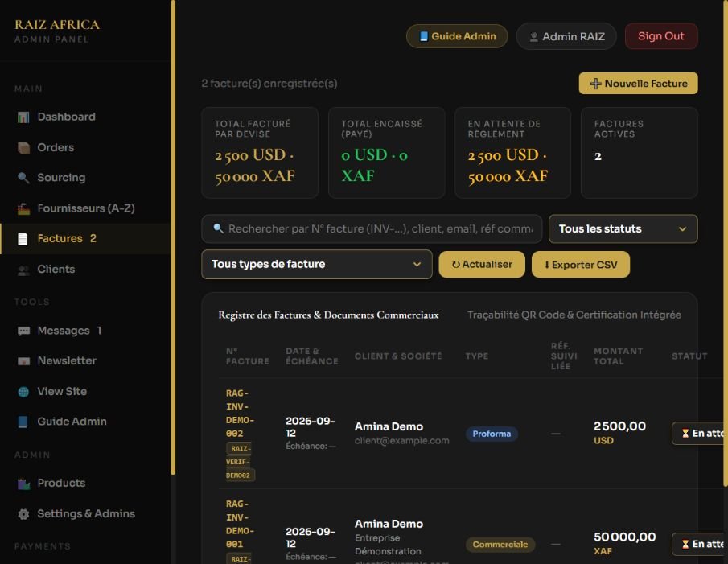Click the Newsletter envelope icon
The width and height of the screenshot is (728, 564).
click(23, 361)
